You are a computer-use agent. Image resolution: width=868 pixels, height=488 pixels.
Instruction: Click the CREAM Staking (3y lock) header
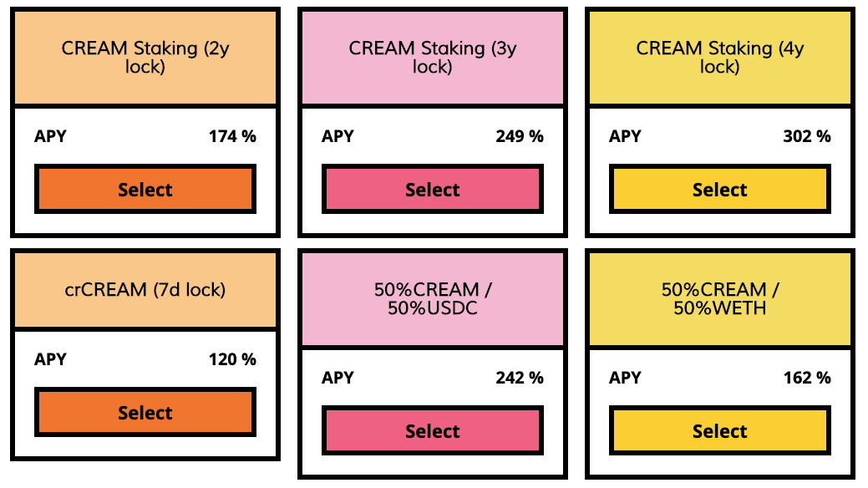(433, 57)
